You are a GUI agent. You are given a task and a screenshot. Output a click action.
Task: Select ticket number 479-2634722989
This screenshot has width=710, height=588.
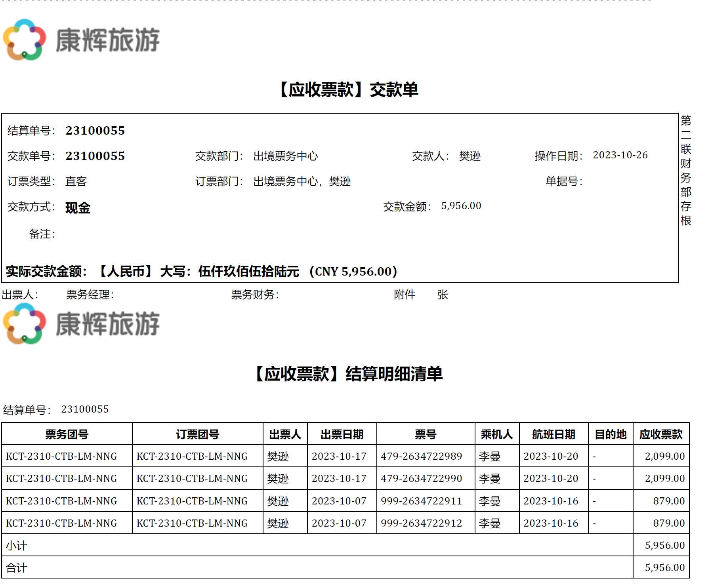(422, 457)
